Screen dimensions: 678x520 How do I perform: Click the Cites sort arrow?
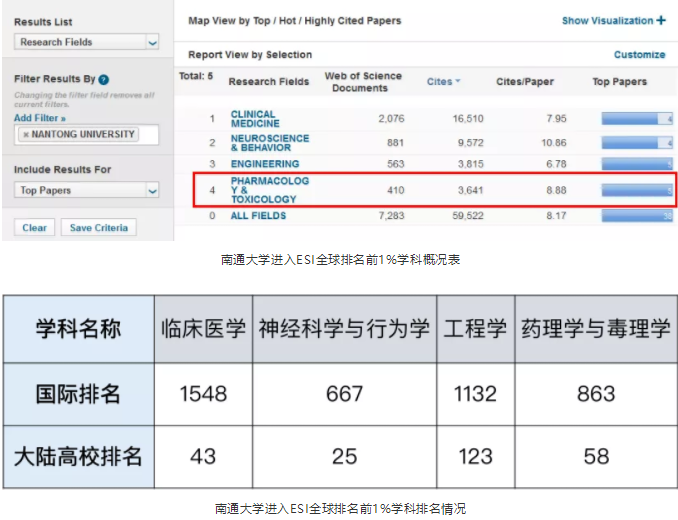(x=458, y=82)
